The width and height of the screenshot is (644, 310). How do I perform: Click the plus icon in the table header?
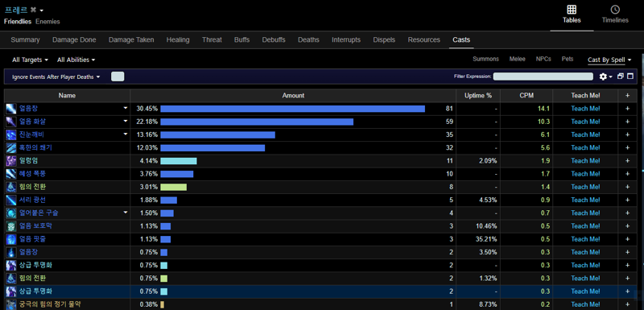(x=627, y=96)
